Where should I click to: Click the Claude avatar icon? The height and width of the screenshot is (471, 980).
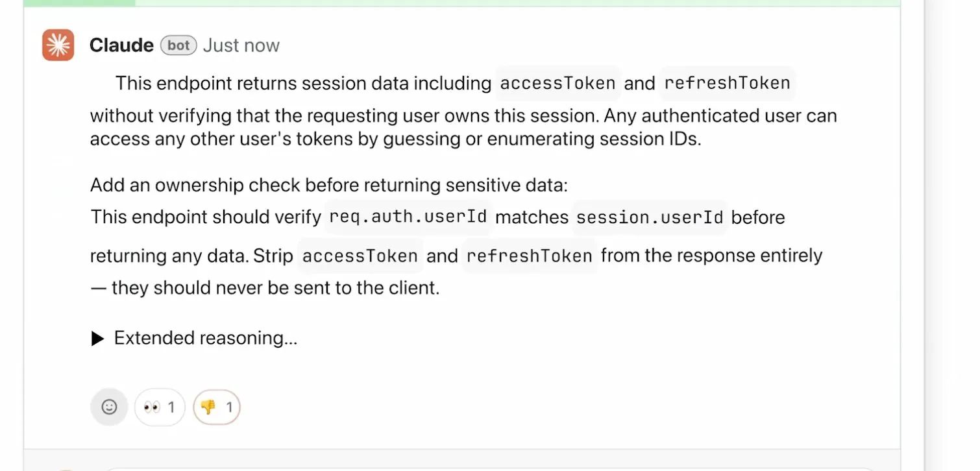click(58, 45)
